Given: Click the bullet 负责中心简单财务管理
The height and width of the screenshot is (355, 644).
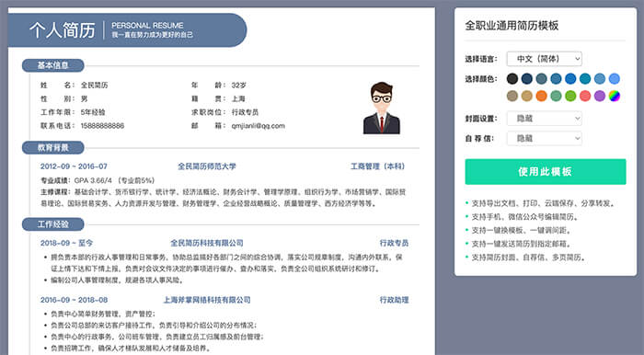Looking at the screenshot, I should coord(103,314).
